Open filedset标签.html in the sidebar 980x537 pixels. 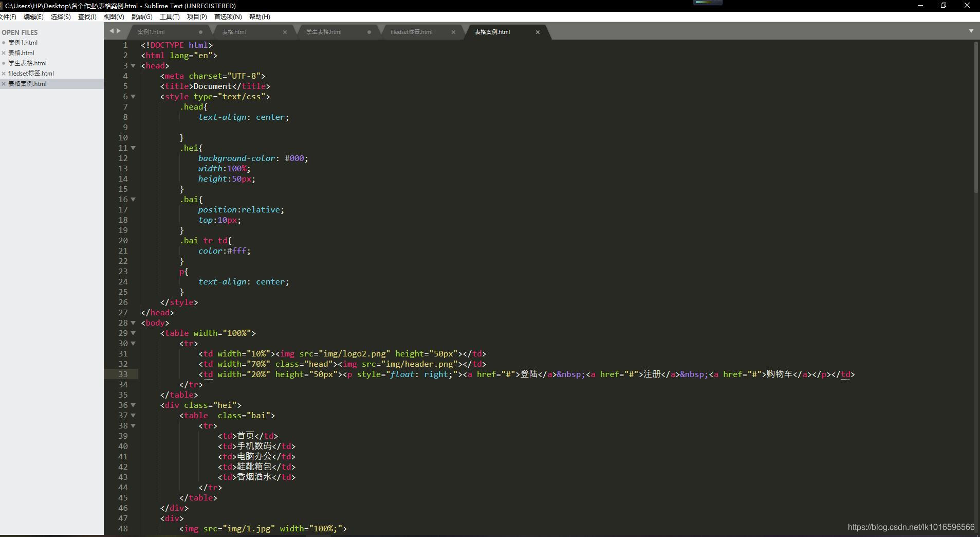click(31, 74)
